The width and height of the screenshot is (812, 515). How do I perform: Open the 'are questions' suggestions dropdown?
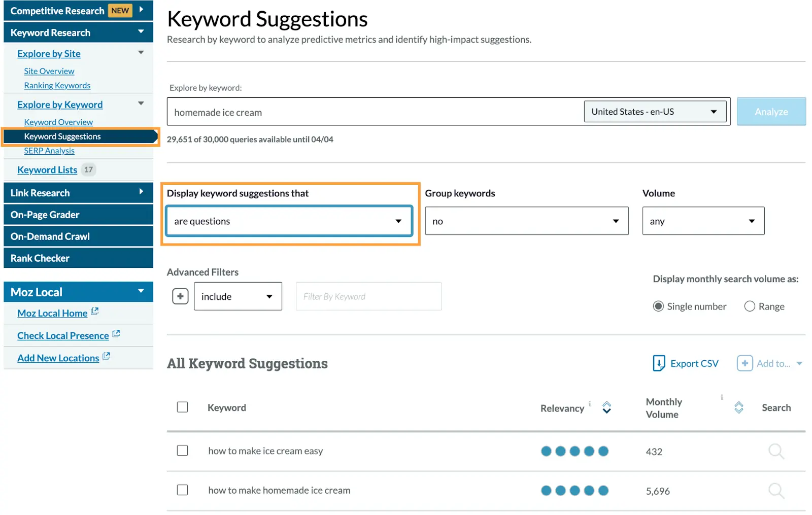(289, 221)
